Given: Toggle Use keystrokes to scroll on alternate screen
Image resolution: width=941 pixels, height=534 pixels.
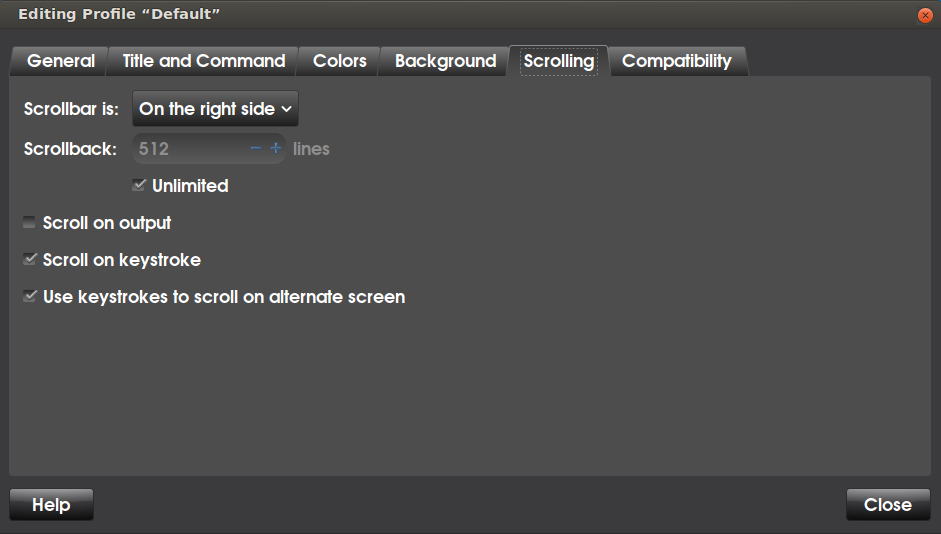Looking at the screenshot, I should (x=29, y=296).
